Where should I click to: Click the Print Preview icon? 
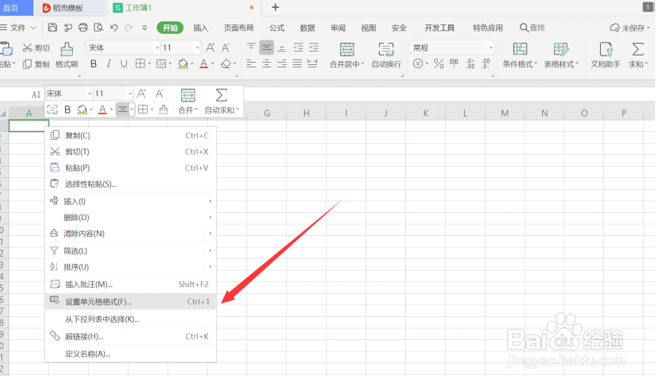point(99,28)
